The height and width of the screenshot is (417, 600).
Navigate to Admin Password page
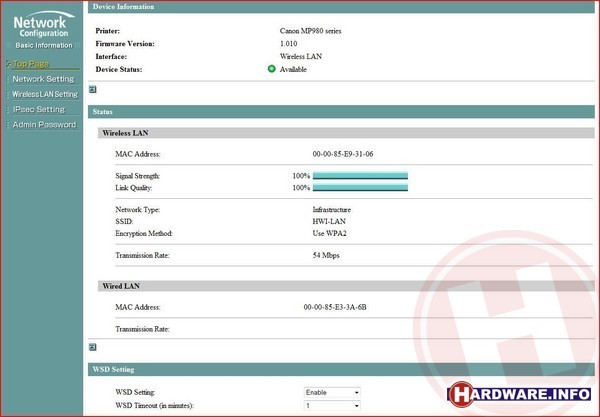tap(43, 124)
